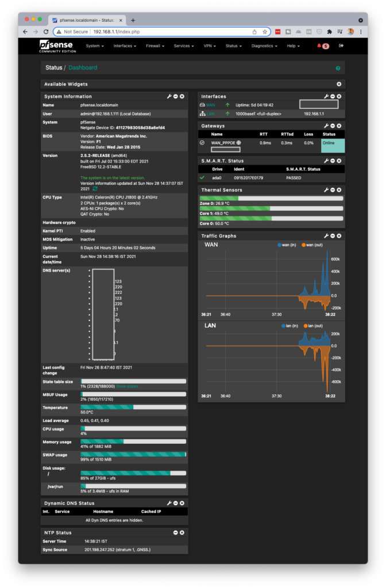386x588 pixels.
Task: Open the LAN interface link
Action: click(x=210, y=114)
